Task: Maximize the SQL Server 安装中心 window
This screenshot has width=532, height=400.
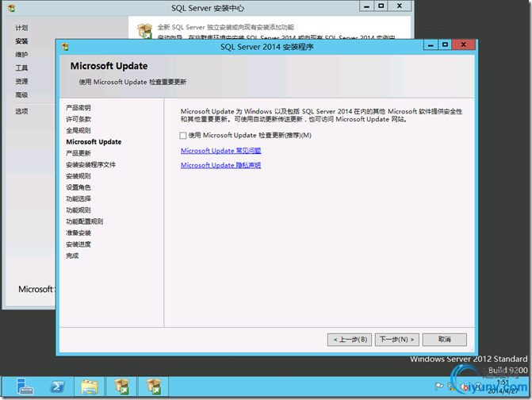Action: (381, 6)
